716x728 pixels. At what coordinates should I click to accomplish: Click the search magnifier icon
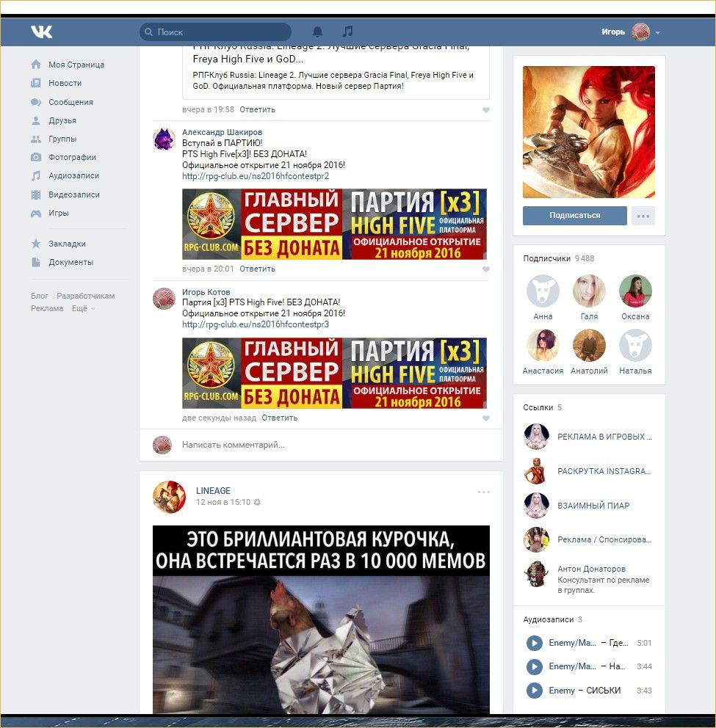(x=148, y=32)
